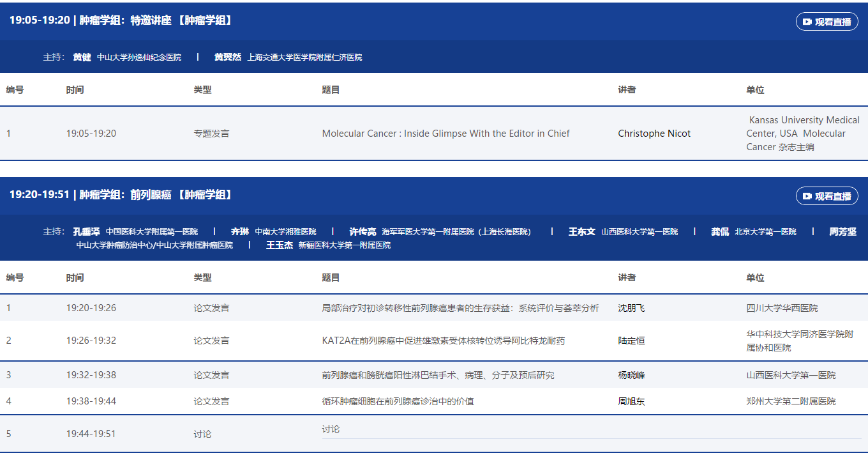This screenshot has width=868, height=453.
Task: Click host 王东文 of 山西医科大学第一医院
Action: (581, 231)
